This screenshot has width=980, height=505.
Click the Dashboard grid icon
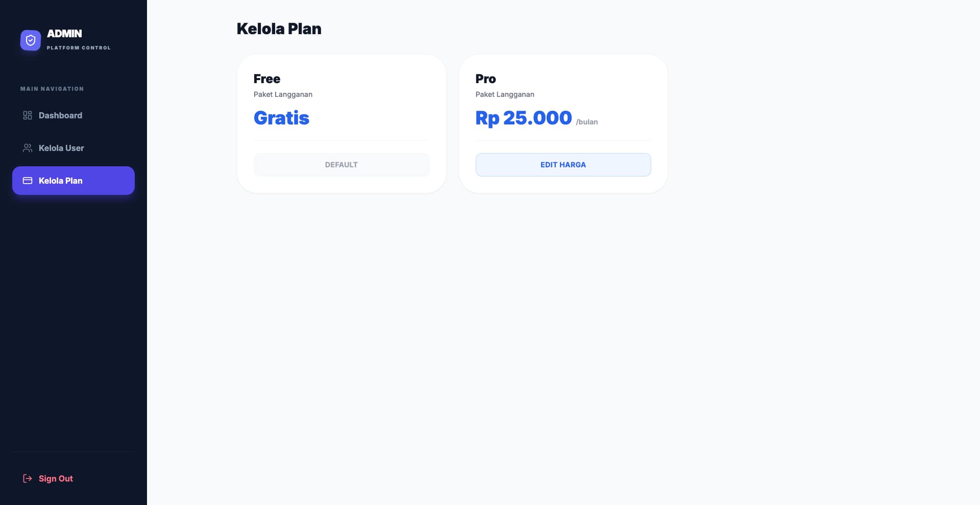click(x=28, y=115)
